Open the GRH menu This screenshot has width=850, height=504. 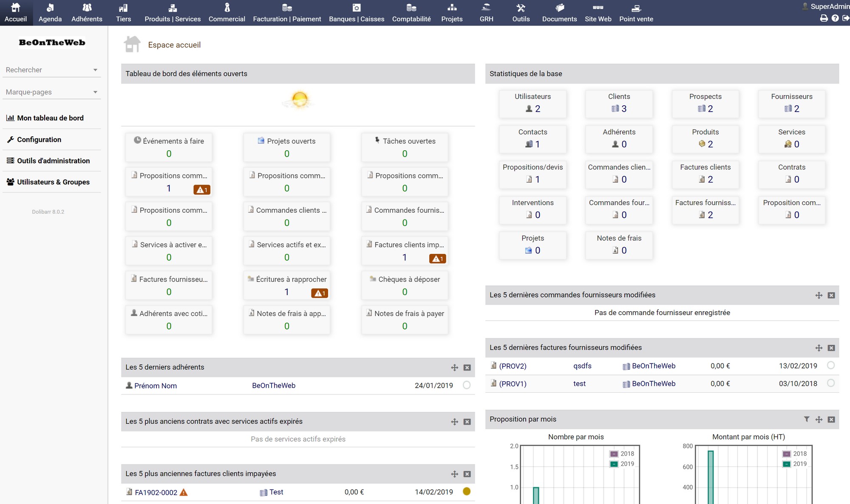coord(486,13)
